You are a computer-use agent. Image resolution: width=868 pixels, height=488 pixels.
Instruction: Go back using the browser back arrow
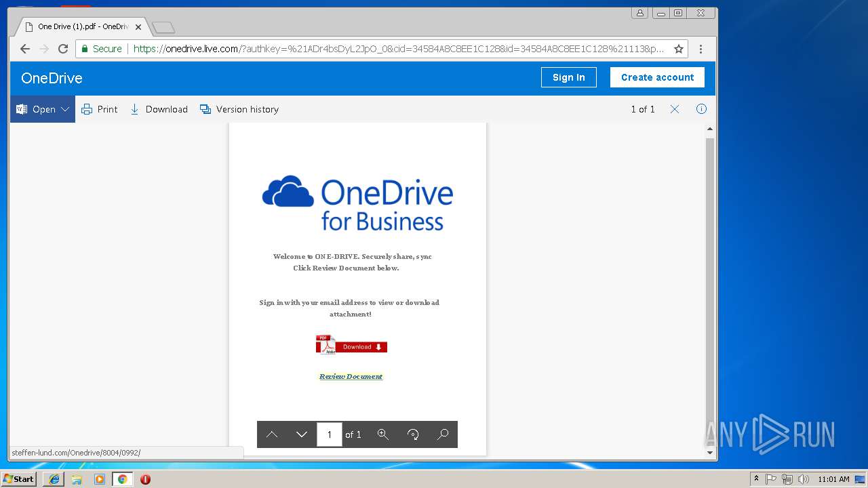[25, 49]
